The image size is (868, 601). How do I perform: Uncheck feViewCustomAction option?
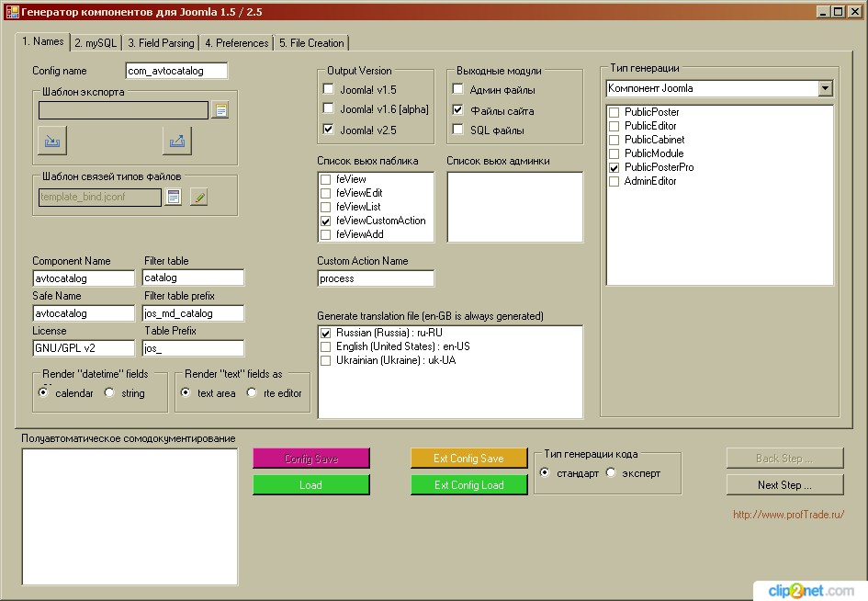tap(325, 221)
